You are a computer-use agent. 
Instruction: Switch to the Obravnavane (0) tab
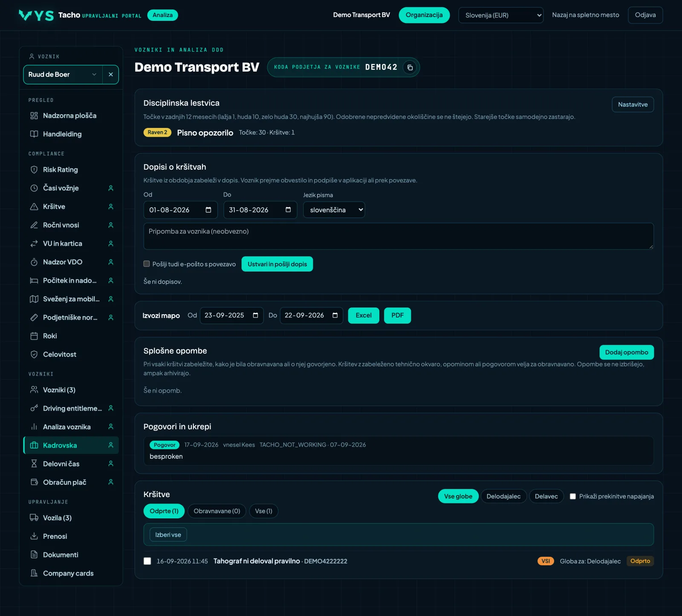coord(217,511)
